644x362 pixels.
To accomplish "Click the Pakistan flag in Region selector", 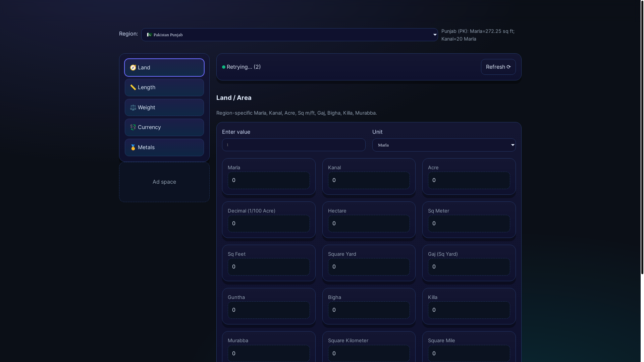I will point(149,35).
